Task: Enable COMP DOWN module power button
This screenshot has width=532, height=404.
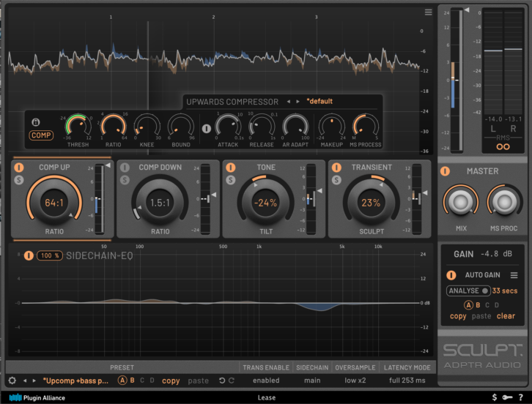Action: [x=125, y=168]
